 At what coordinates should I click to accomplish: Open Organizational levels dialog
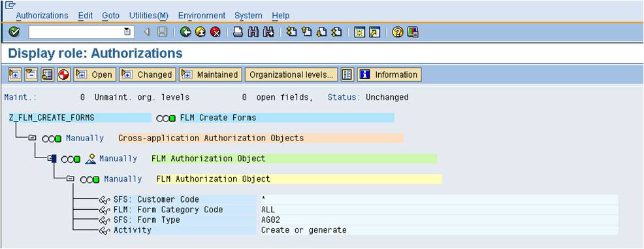tap(291, 75)
